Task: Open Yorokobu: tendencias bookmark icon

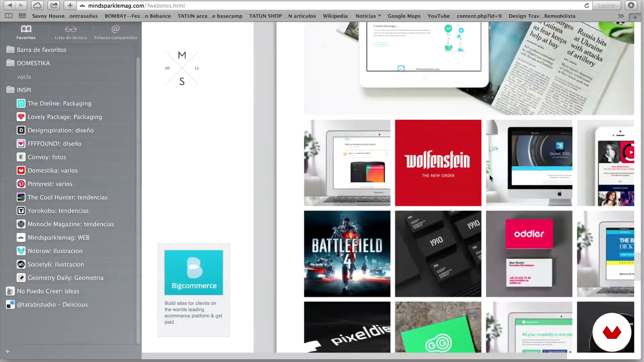Action: click(x=21, y=210)
